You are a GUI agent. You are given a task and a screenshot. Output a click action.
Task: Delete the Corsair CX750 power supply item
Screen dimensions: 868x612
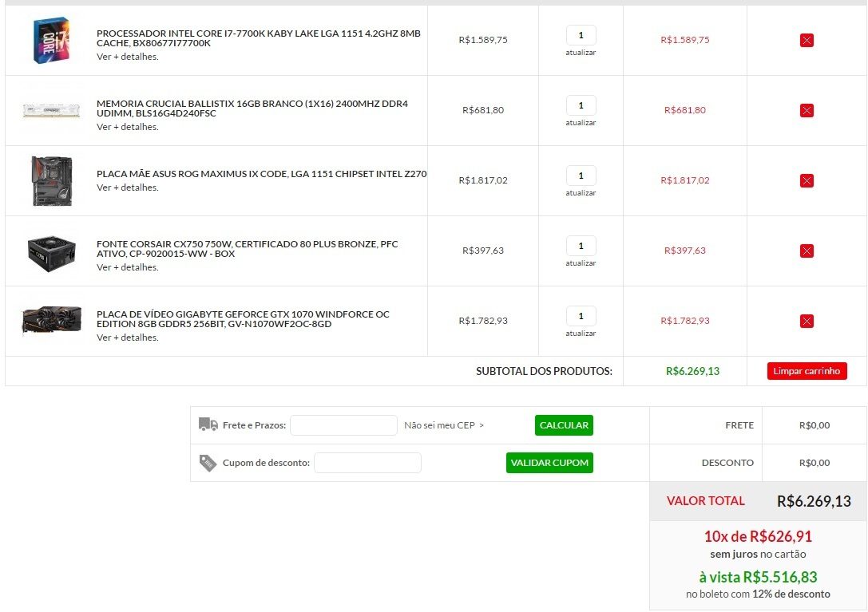click(807, 251)
